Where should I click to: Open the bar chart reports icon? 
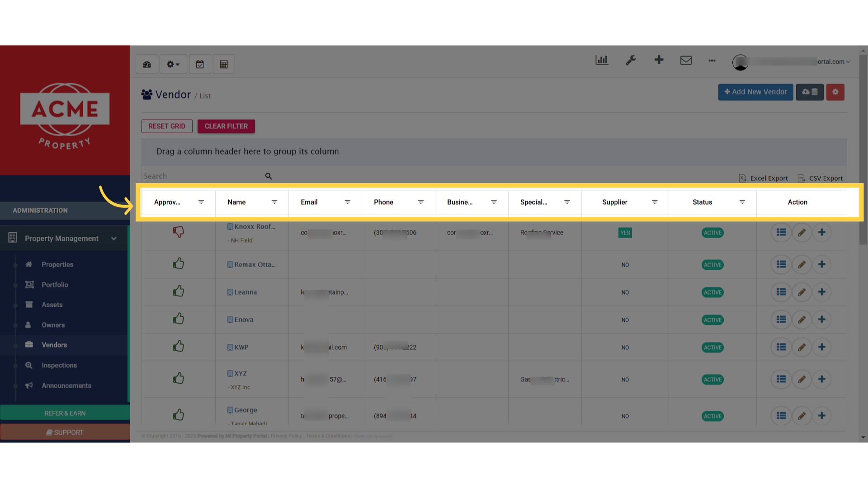602,60
